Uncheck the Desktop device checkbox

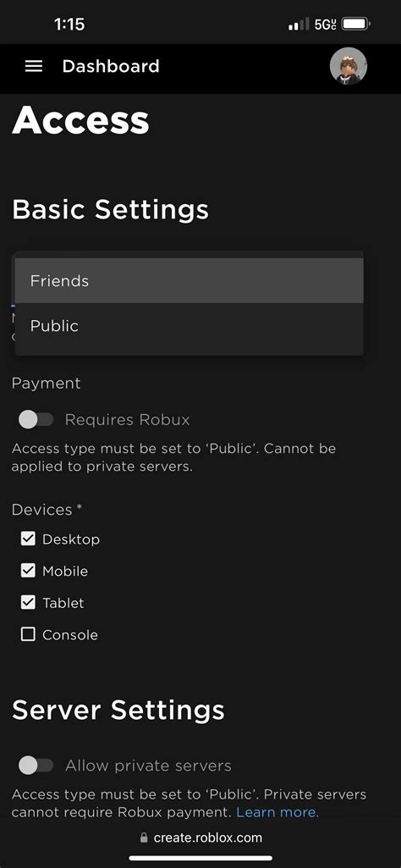tap(28, 539)
